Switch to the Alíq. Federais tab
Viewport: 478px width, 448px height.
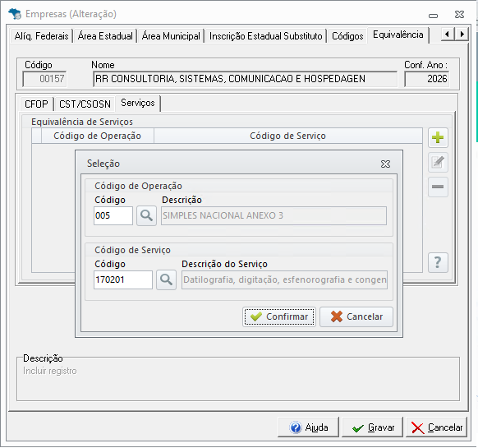[x=41, y=36]
